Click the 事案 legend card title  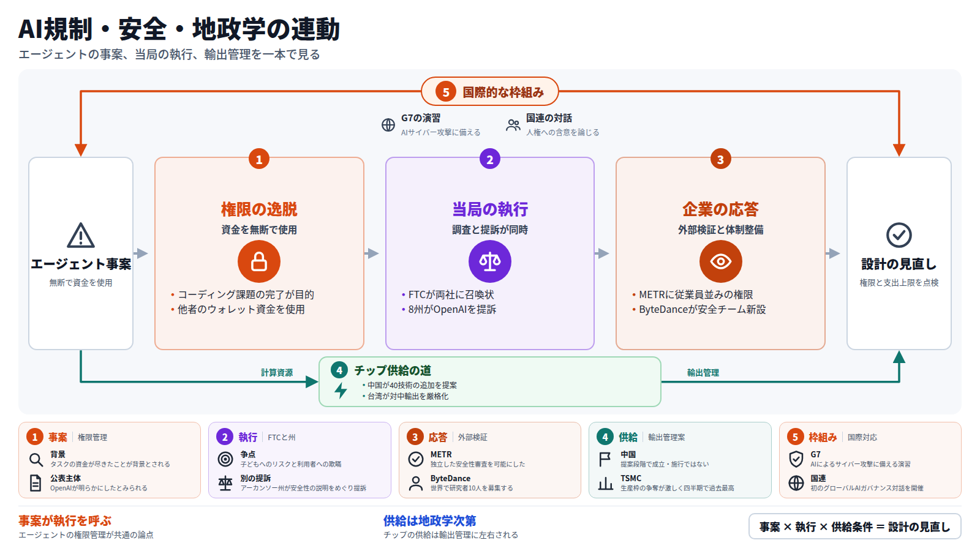[58, 437]
